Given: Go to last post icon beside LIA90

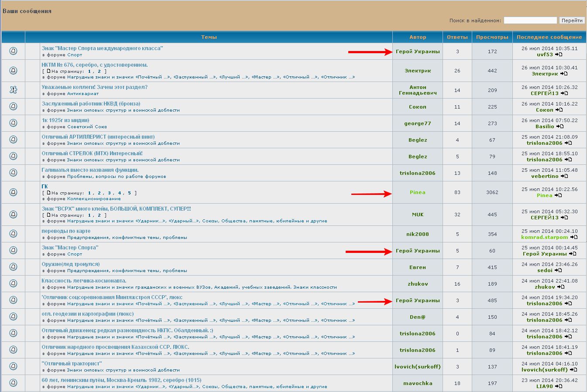Looking at the screenshot, I should [559, 386].
